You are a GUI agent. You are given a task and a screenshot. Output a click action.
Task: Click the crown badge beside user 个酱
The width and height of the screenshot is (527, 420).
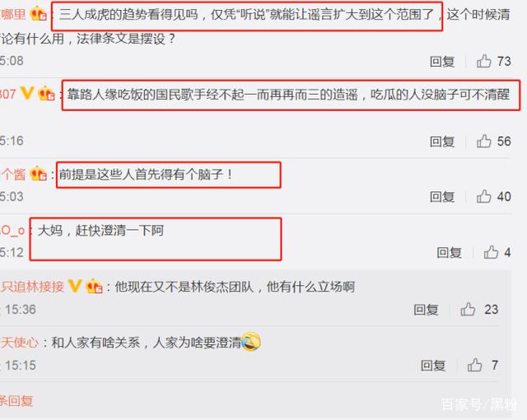[x=39, y=174]
